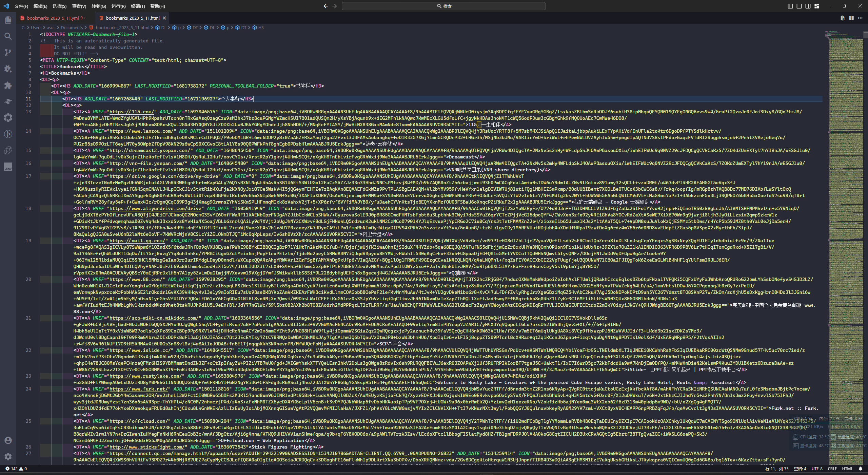This screenshot has height=475, width=868.
Task: Open the .ENV extension panel
Action: click(x=8, y=167)
